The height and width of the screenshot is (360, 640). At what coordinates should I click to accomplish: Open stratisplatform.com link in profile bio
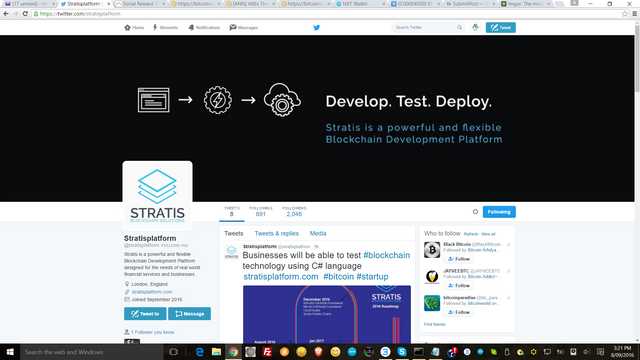click(151, 292)
